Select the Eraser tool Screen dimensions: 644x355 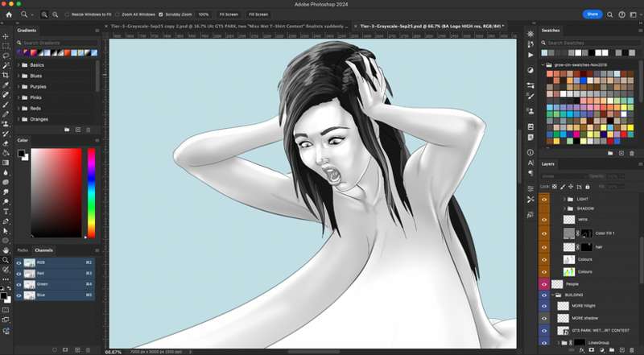pos(6,143)
